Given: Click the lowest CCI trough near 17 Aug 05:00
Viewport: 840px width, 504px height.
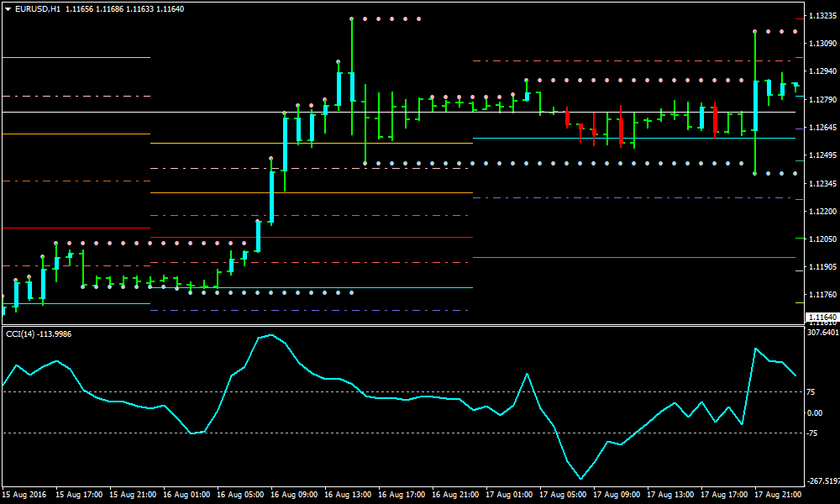Looking at the screenshot, I should 580,479.
